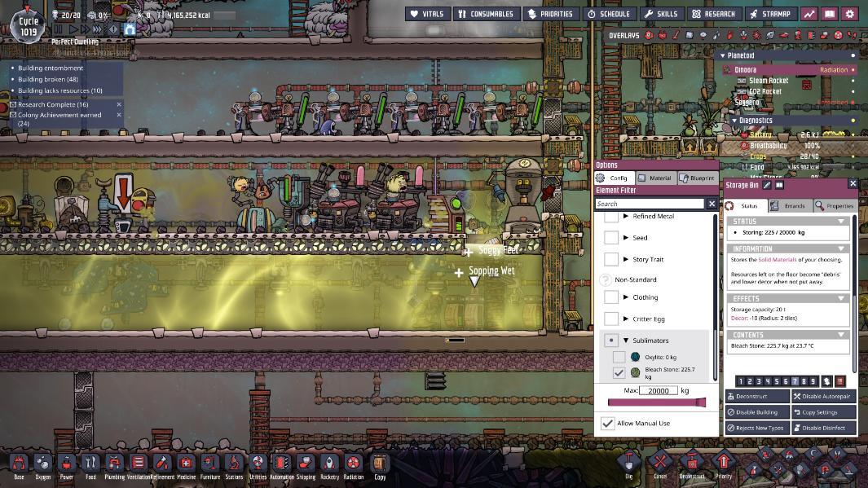Open the Utilities build category
This screenshot has height=488, width=868.
258,464
